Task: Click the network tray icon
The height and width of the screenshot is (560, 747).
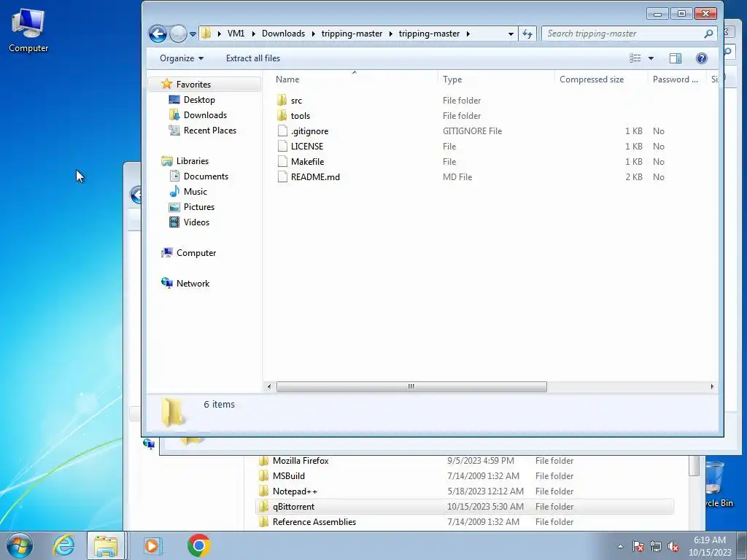Action: click(656, 547)
